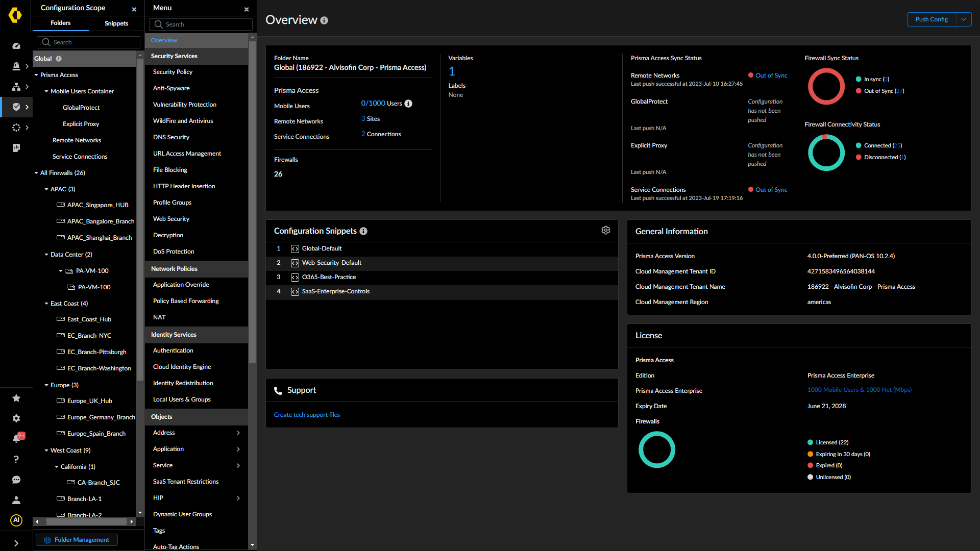Open the Reports panel icon in the sidebar
980x551 pixels.
coord(16,148)
